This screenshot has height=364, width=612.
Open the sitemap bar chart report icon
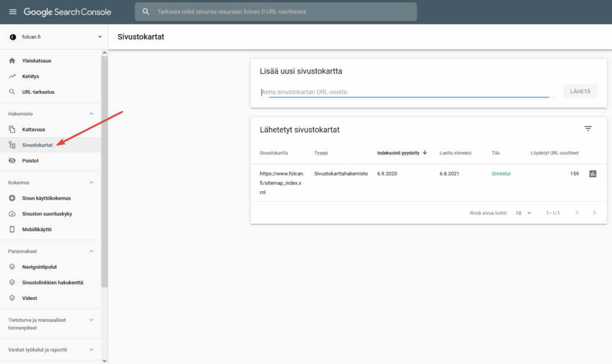[593, 174]
